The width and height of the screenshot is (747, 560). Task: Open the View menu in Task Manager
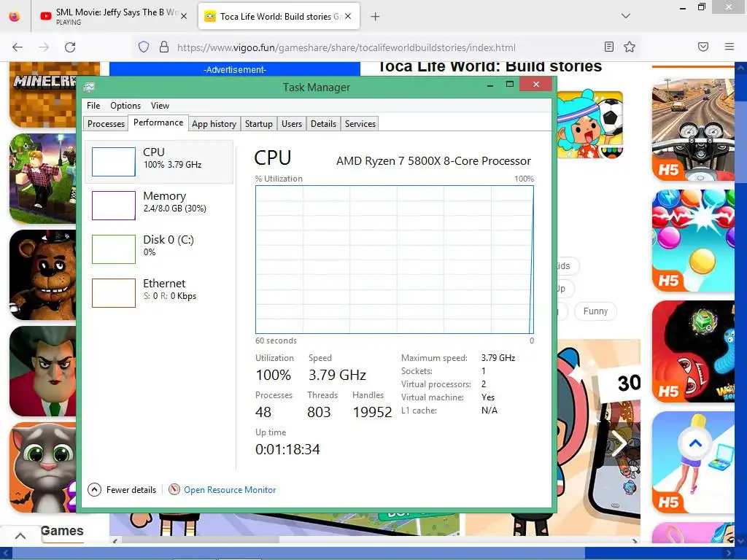[x=160, y=105]
